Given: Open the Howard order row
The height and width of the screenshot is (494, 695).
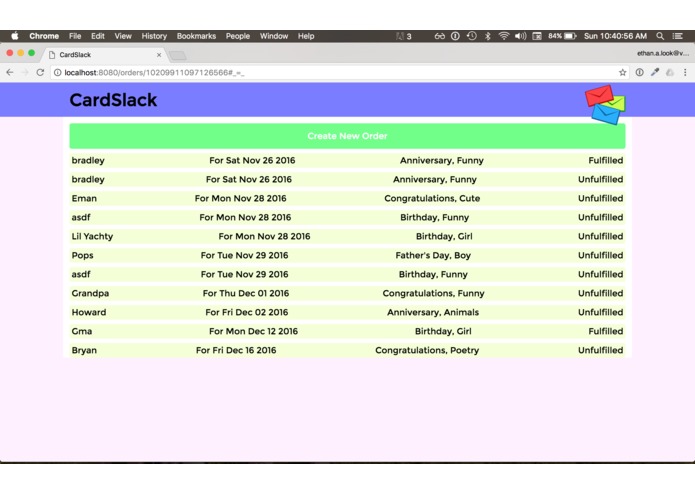Looking at the screenshot, I should (348, 312).
